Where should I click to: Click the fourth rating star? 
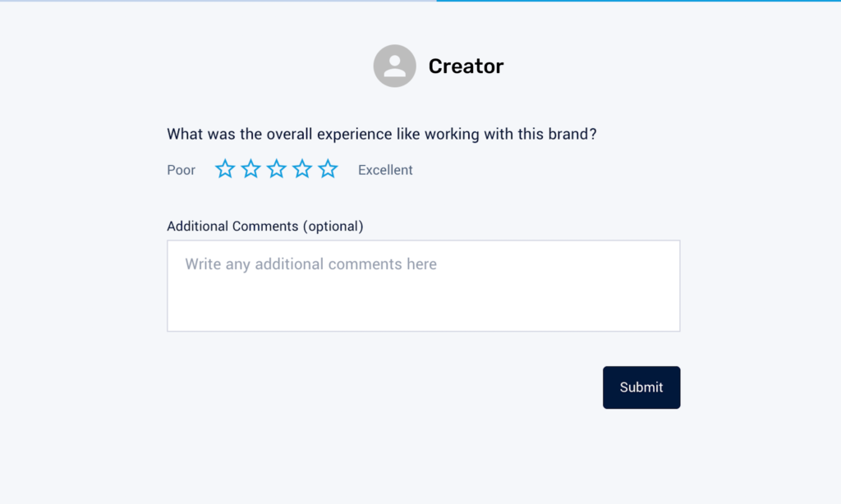(302, 169)
